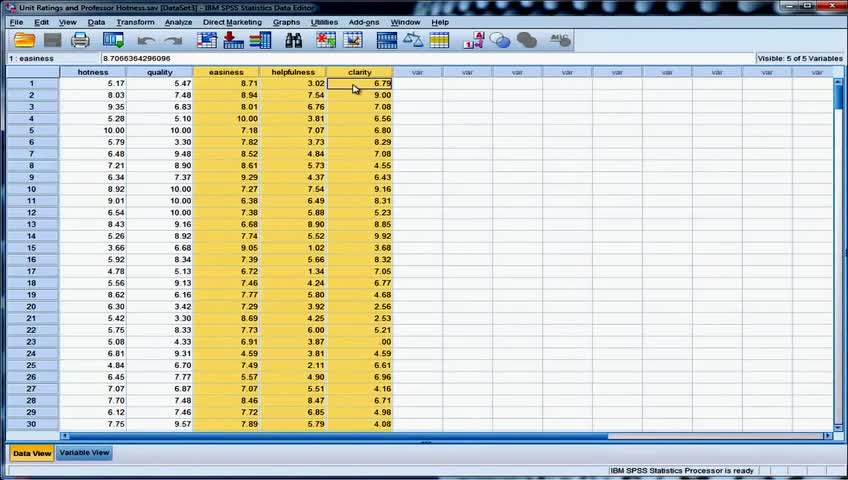Open the View menu
This screenshot has height=480, width=848.
pyautogui.click(x=68, y=22)
